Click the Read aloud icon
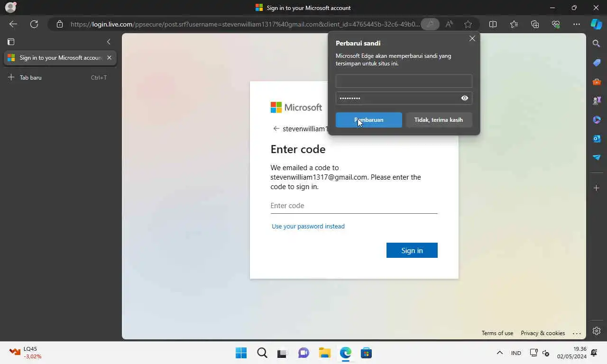607x364 pixels. tap(449, 24)
